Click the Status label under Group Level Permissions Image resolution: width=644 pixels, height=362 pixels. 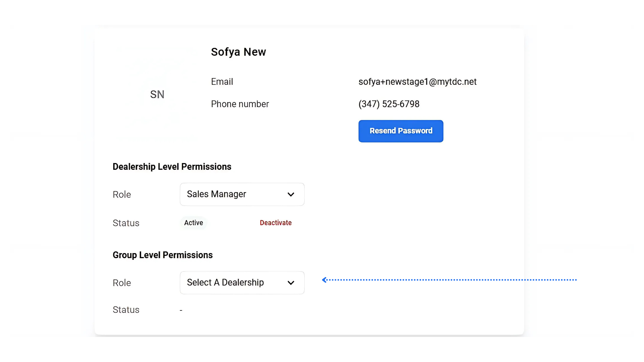pos(126,310)
